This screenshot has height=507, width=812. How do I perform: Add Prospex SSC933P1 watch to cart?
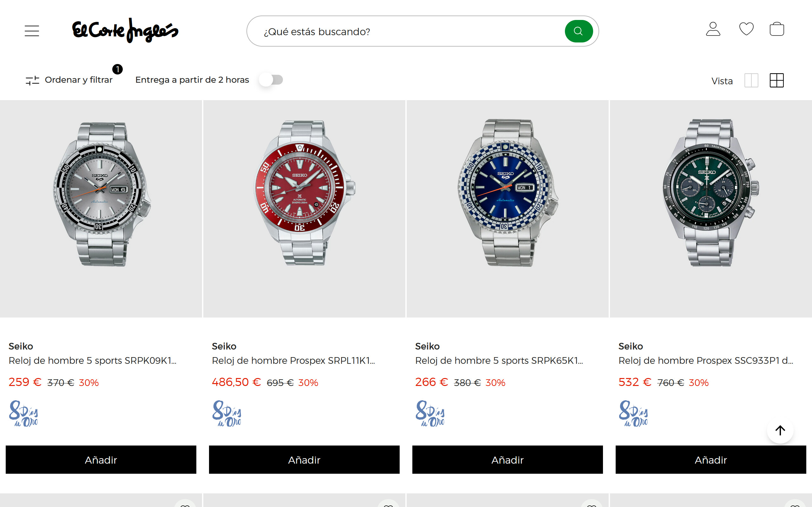coord(711,460)
